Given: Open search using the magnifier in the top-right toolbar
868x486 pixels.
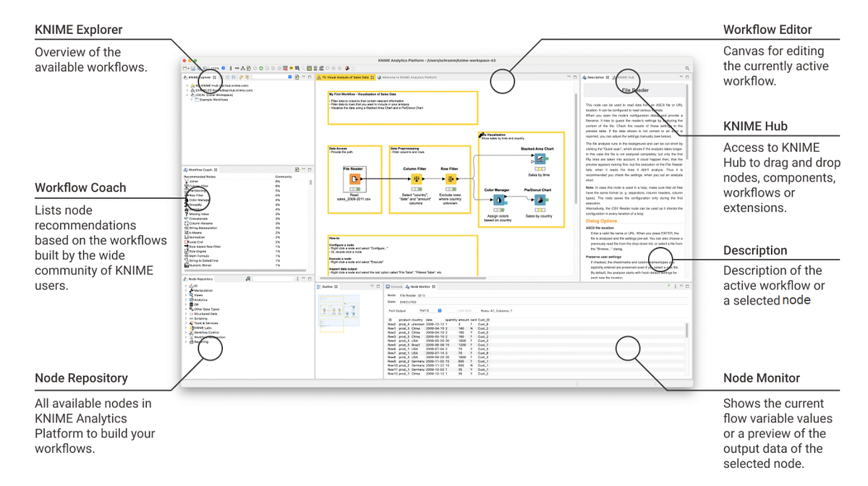Looking at the screenshot, I should pos(687,67).
